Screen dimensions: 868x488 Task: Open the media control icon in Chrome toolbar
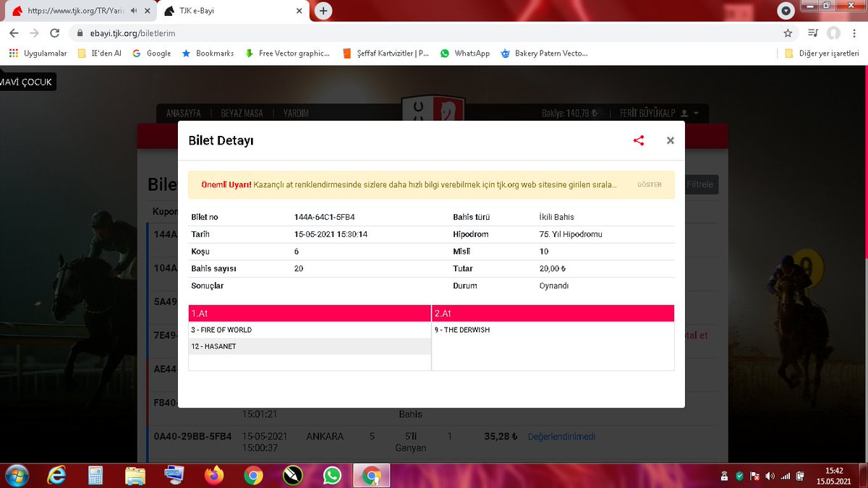point(812,33)
